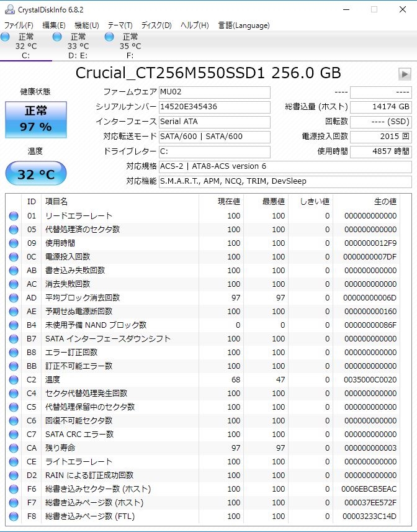This screenshot has width=417, height=532.
Task: Click the 32 °C temperature button
Action: click(x=36, y=173)
